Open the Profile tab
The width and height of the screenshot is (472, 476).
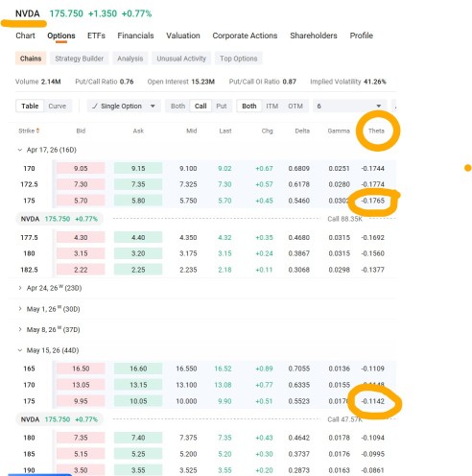362,36
